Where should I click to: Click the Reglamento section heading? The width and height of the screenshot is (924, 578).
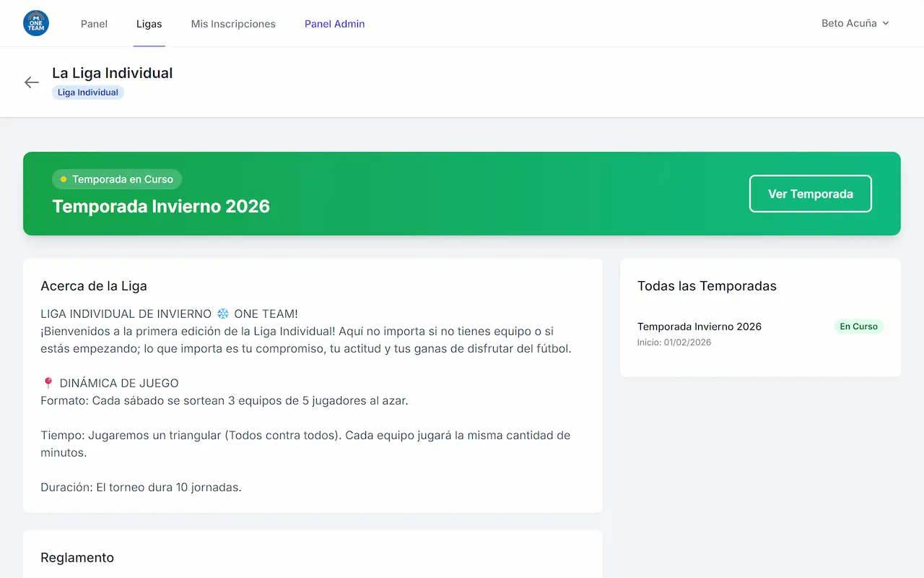coord(77,557)
